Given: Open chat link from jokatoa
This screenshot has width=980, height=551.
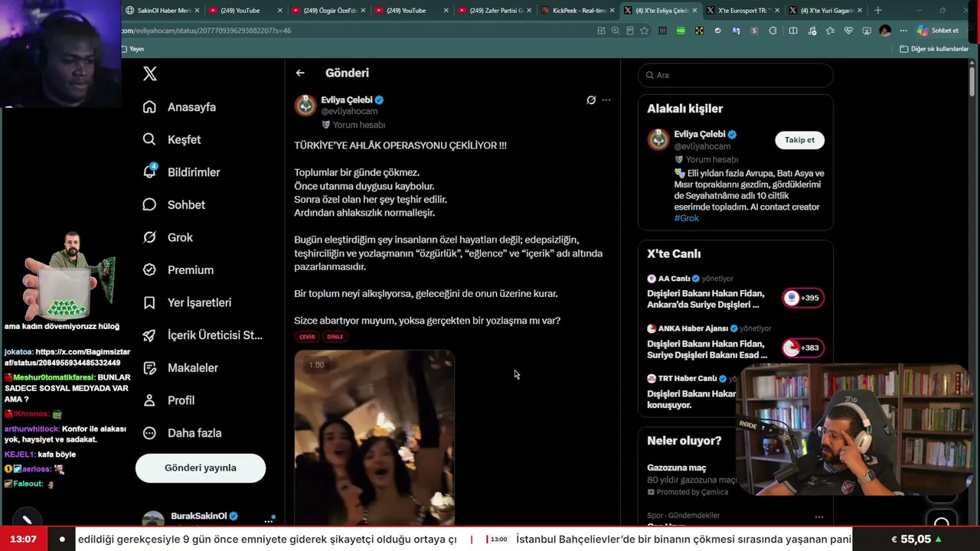Looking at the screenshot, I should [x=67, y=357].
